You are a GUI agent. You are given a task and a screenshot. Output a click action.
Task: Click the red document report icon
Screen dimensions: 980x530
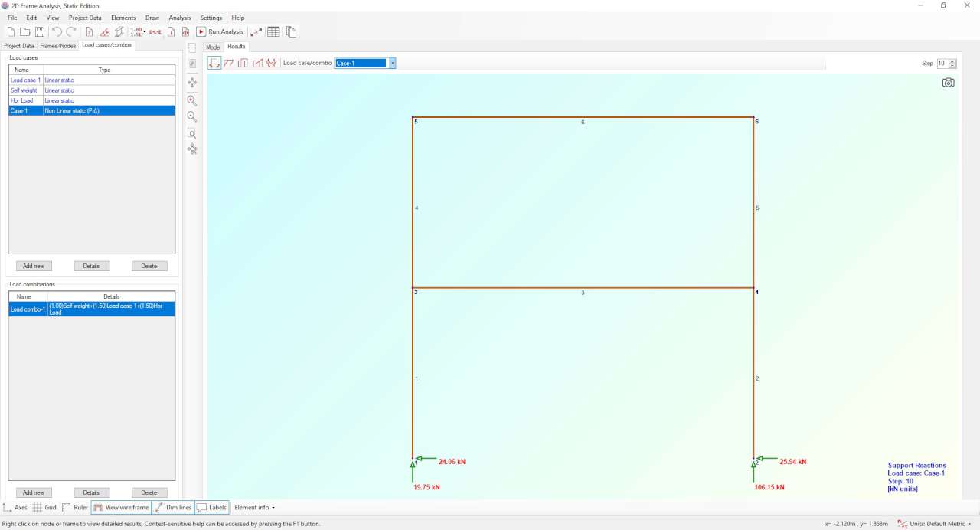click(185, 31)
